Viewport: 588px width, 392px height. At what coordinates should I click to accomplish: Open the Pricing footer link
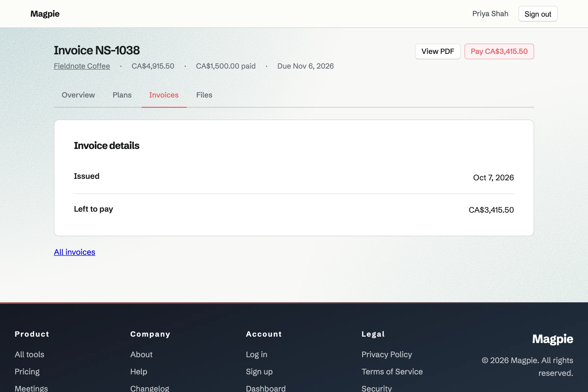coord(27,372)
